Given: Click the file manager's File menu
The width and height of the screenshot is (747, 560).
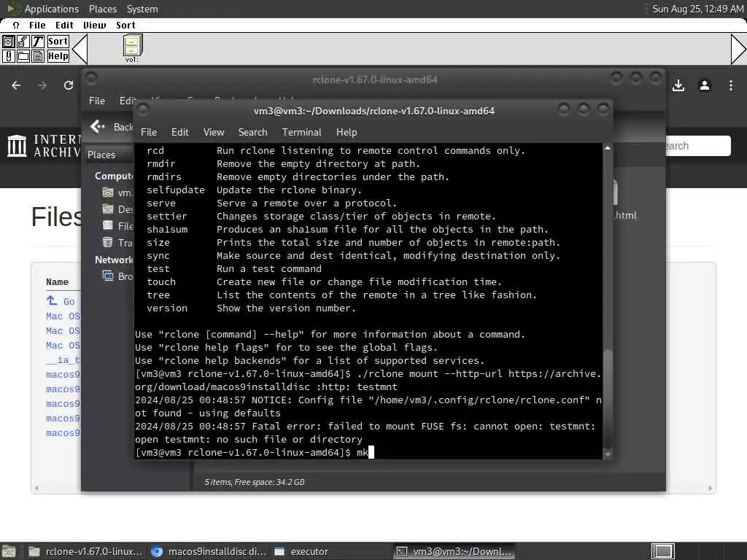Looking at the screenshot, I should pos(97,101).
